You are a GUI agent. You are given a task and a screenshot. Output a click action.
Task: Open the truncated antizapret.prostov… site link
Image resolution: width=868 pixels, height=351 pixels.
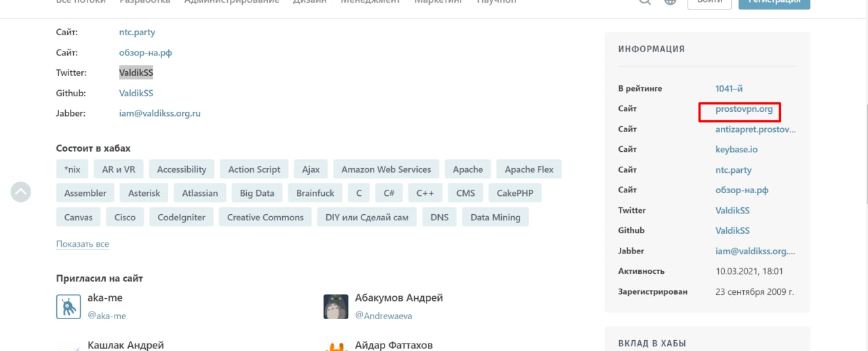click(755, 129)
